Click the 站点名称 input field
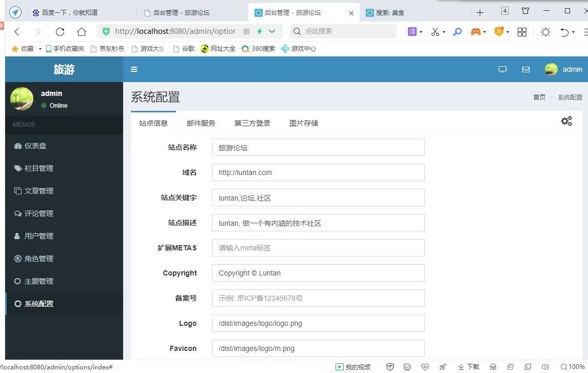Screen dimensions: 588x373 click(x=318, y=147)
